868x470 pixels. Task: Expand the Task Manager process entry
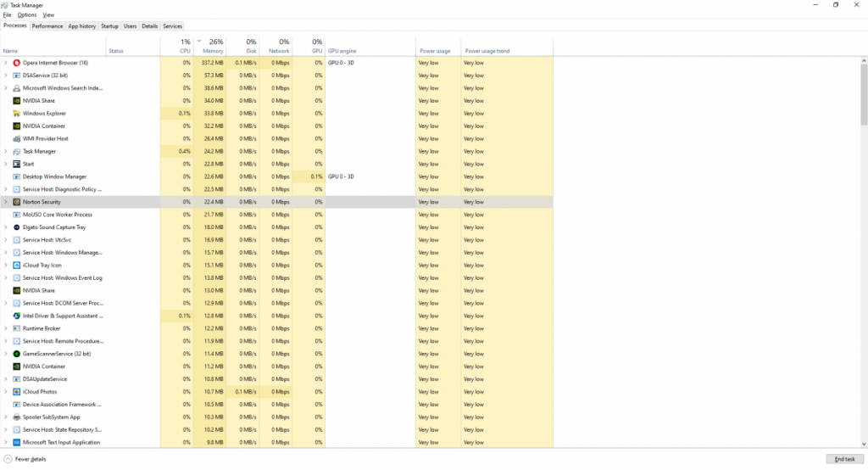[x=6, y=151]
